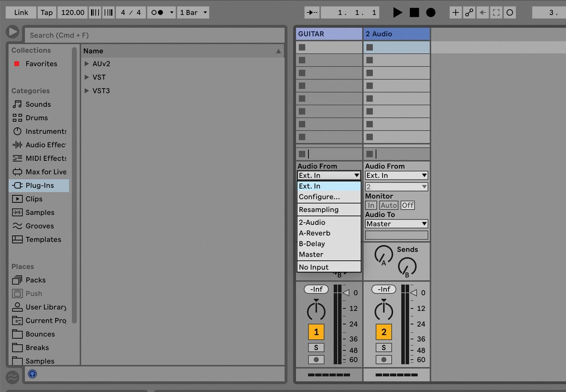Click the Tap tempo button
The image size is (566, 392).
[x=46, y=12]
